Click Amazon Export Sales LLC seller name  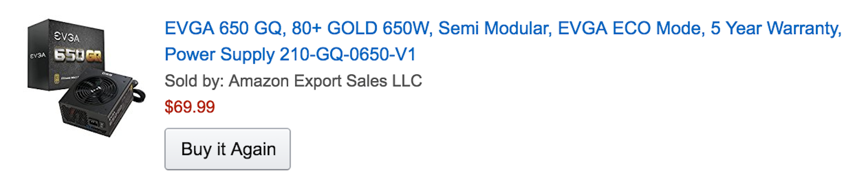[325, 81]
